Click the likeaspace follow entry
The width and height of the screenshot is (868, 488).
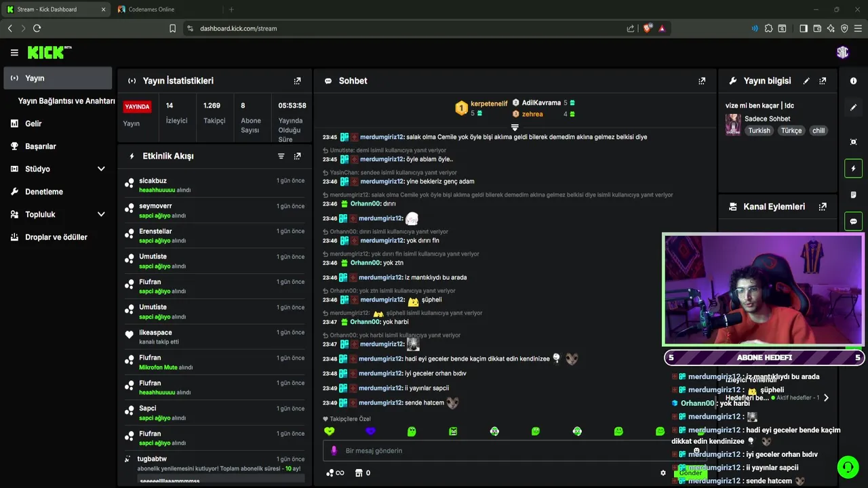tap(215, 337)
